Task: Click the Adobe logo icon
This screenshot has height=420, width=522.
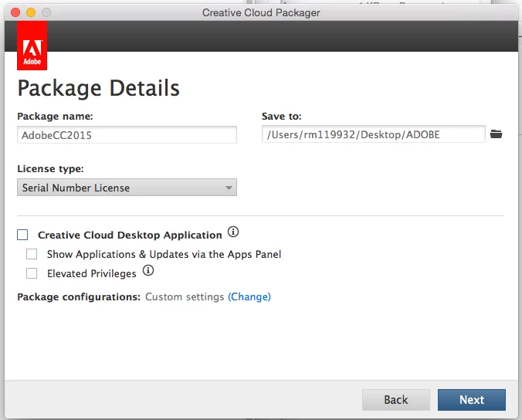Action: 32,46
